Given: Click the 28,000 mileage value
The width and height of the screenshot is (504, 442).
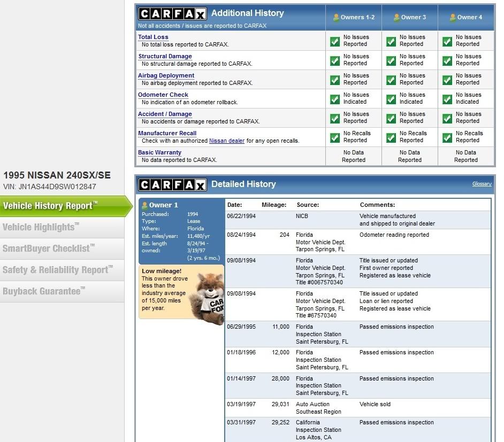Looking at the screenshot, I should [280, 379].
